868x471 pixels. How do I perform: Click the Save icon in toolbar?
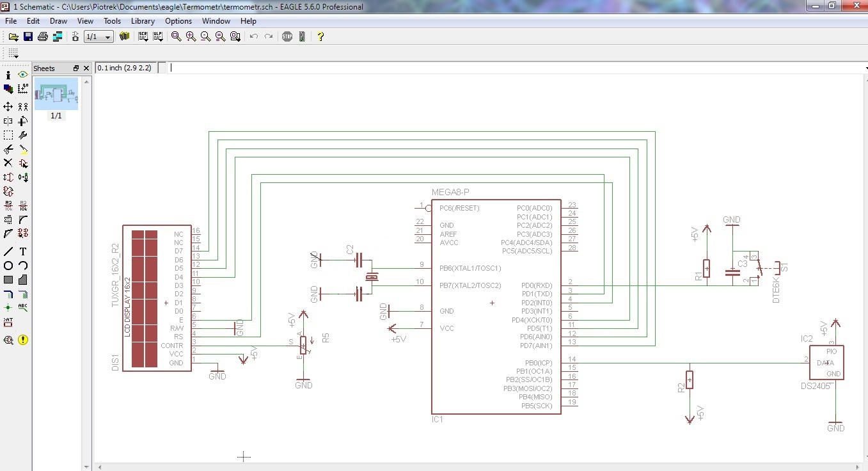pyautogui.click(x=28, y=36)
